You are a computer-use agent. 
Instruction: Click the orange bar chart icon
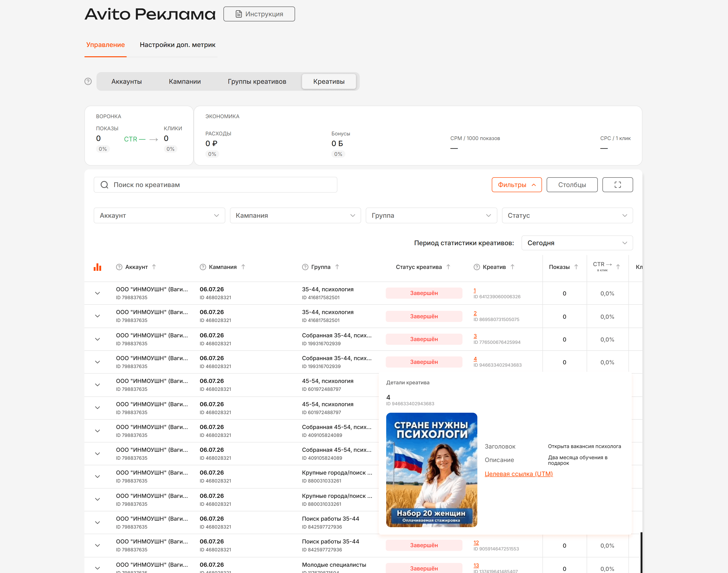tap(97, 267)
